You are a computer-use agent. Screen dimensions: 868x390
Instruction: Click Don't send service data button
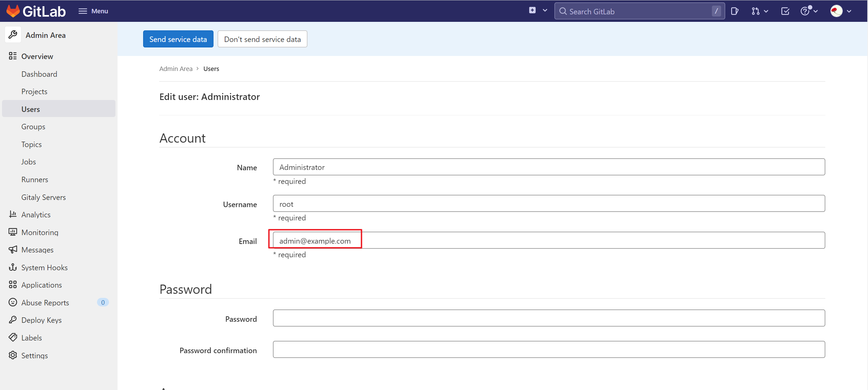[262, 39]
